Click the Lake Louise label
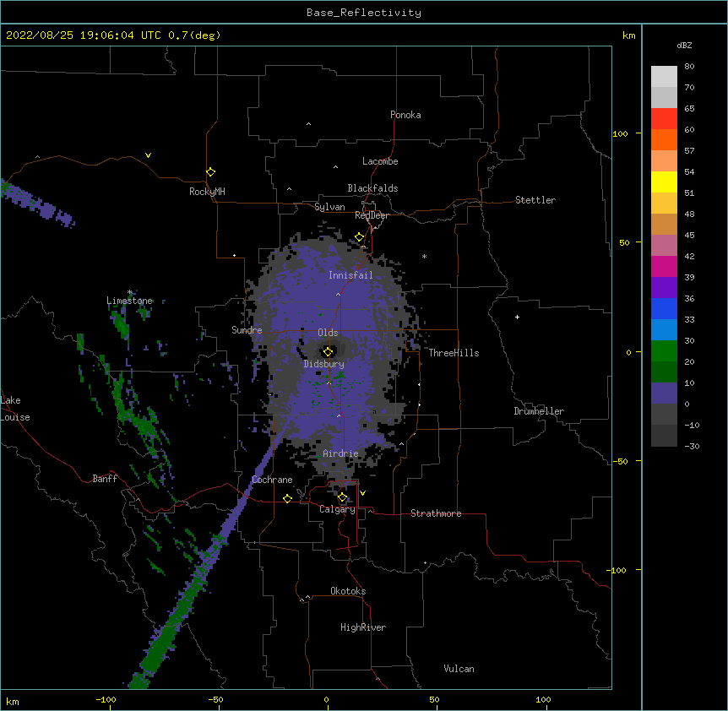The width and height of the screenshot is (728, 711). pyautogui.click(x=15, y=409)
